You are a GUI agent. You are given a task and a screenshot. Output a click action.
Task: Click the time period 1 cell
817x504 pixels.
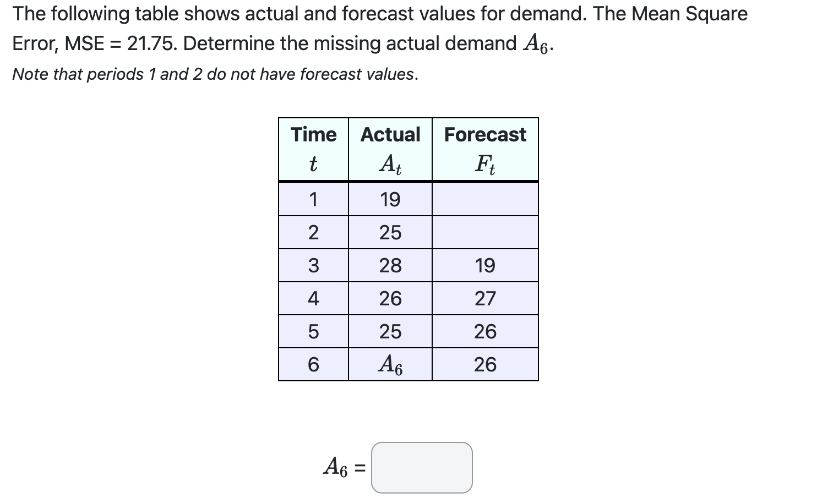tap(313, 200)
